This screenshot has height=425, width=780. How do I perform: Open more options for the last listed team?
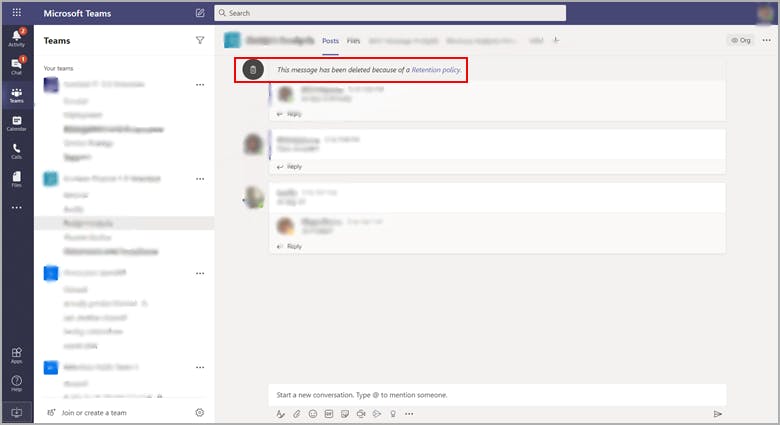point(200,367)
